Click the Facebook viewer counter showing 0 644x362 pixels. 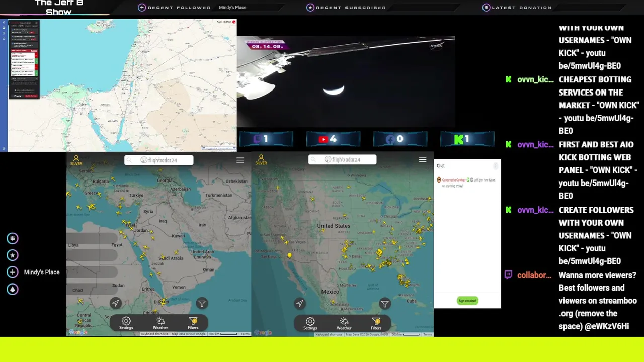click(x=400, y=139)
